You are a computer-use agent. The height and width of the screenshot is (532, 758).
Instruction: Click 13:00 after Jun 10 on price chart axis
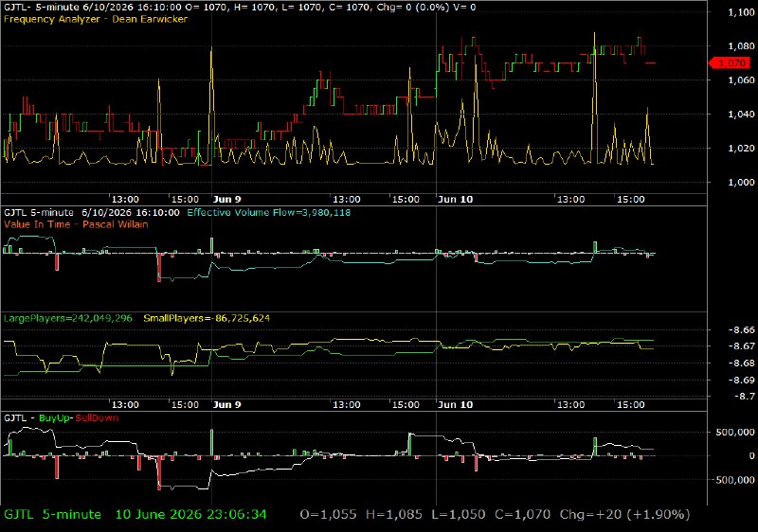pos(571,200)
